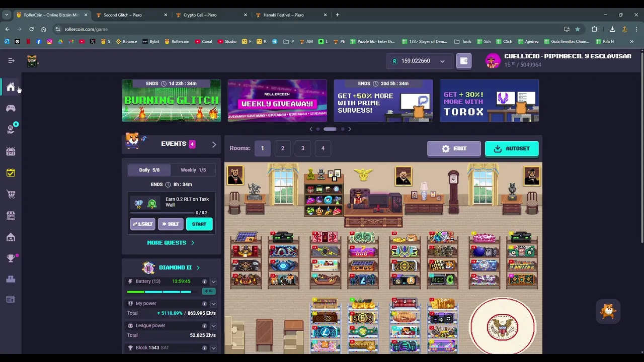
Task: Click the Battery info icon
Action: click(x=204, y=282)
